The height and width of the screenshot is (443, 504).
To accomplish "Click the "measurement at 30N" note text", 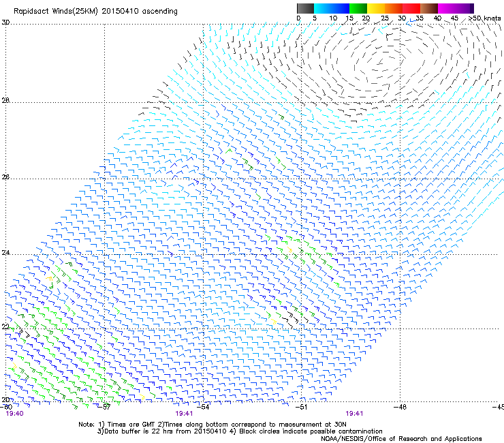I will point(313,425).
